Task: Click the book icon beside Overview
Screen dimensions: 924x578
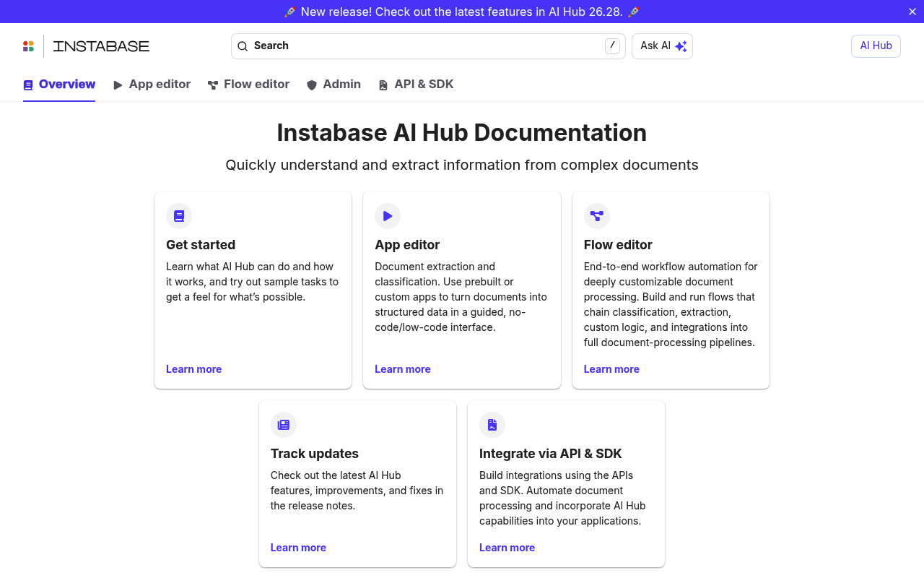Action: [x=28, y=85]
